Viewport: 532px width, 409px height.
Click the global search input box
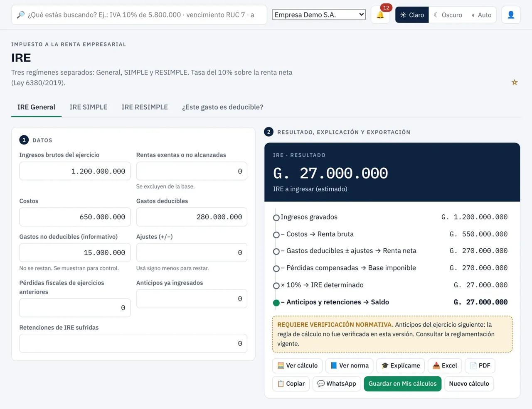[x=139, y=15]
